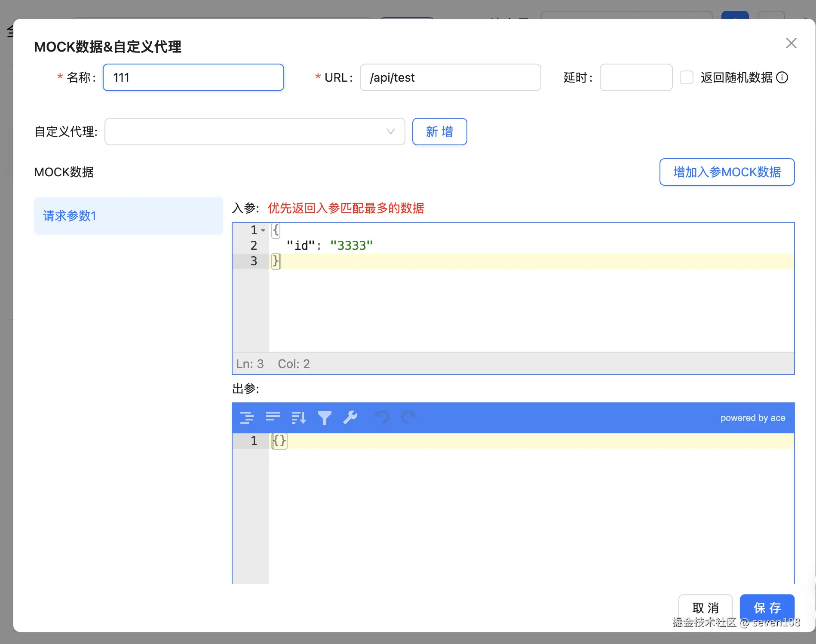
Task: Click the Ln: 3 status indicator
Action: [250, 364]
